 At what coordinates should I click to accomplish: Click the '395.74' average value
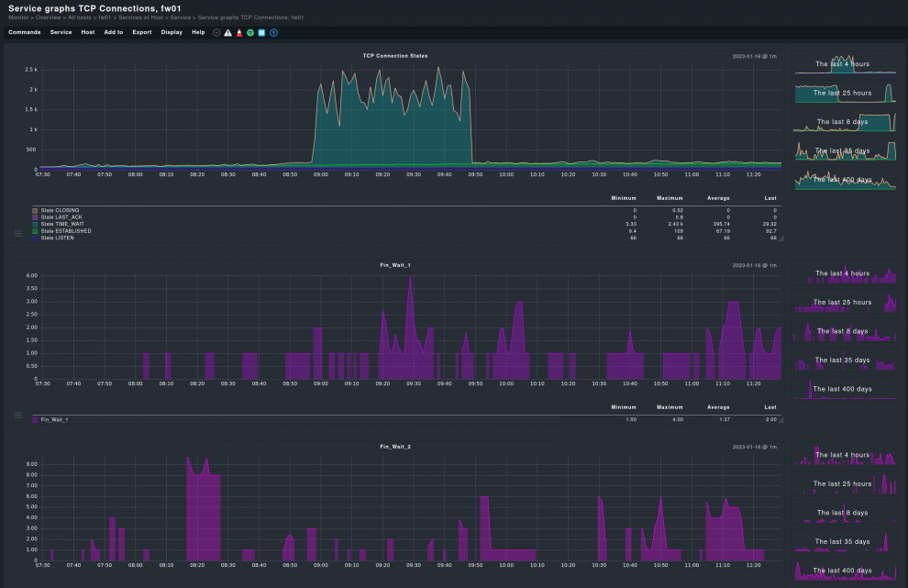(722, 224)
